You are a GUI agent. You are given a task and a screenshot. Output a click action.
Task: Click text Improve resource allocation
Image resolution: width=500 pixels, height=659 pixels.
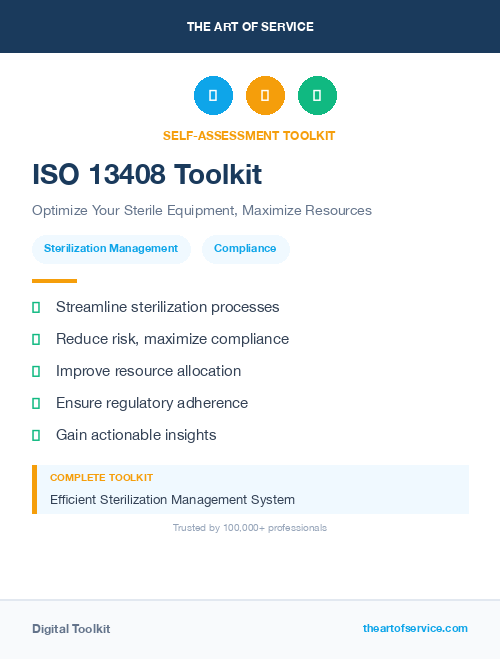tap(148, 371)
